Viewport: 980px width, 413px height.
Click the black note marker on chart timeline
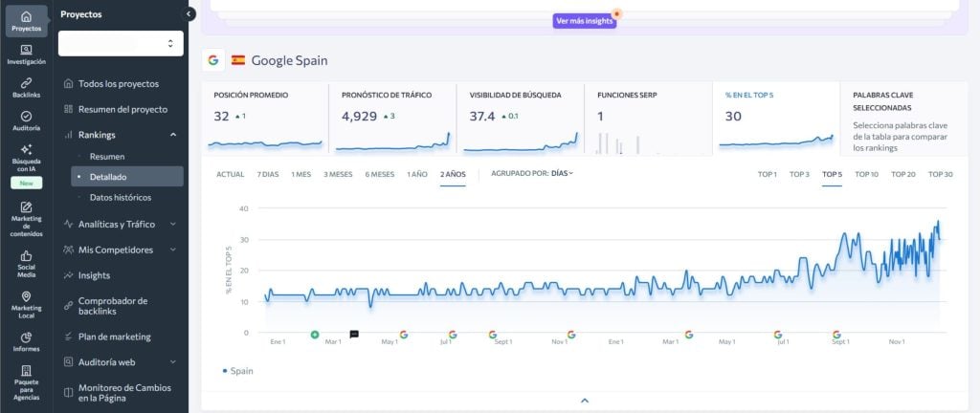coord(354,335)
